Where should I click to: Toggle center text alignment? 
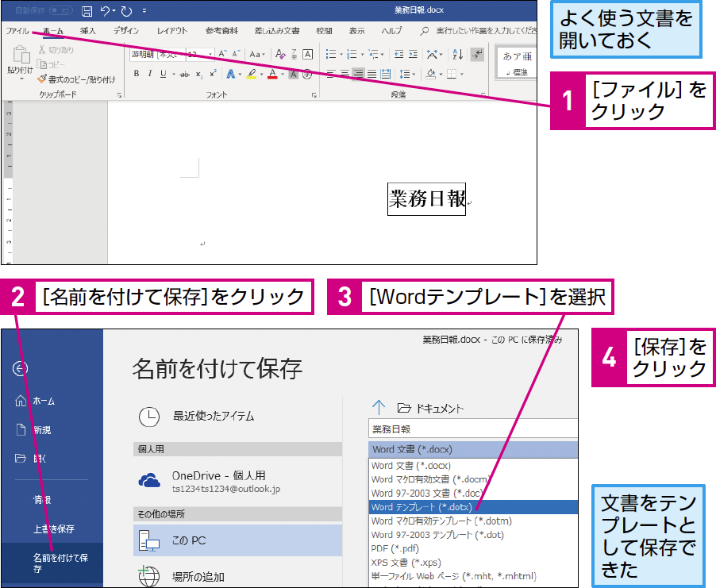coord(345,74)
